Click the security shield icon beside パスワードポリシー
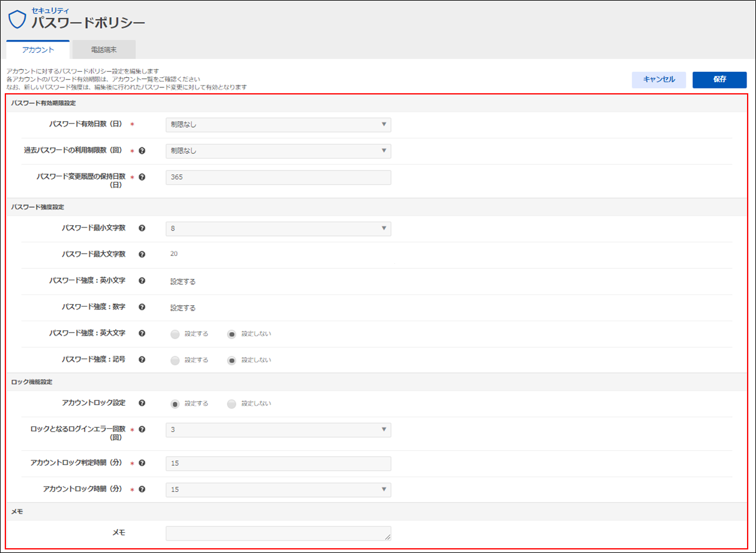Screen dimensions: 756x553 (17, 19)
